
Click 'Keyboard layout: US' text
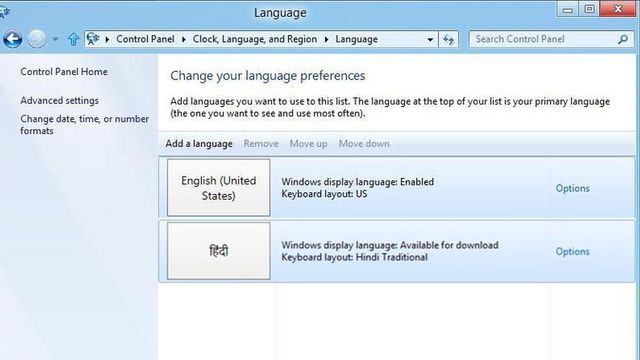pos(324,194)
